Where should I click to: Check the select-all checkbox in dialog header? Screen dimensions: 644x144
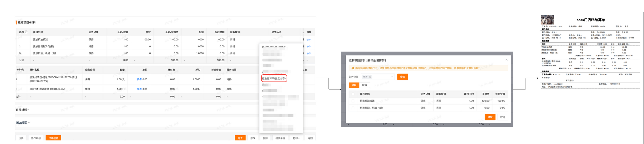tap(353, 94)
